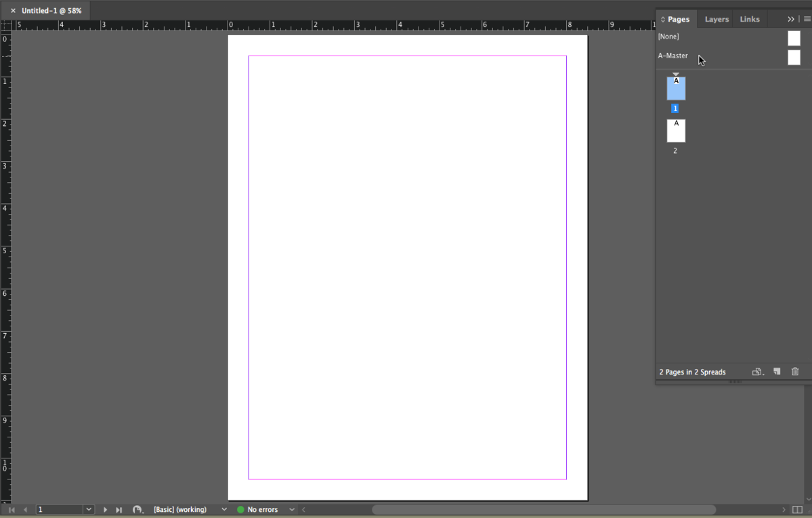Go to the first page using the status bar arrow
Image resolution: width=812 pixels, height=518 pixels.
(12, 510)
